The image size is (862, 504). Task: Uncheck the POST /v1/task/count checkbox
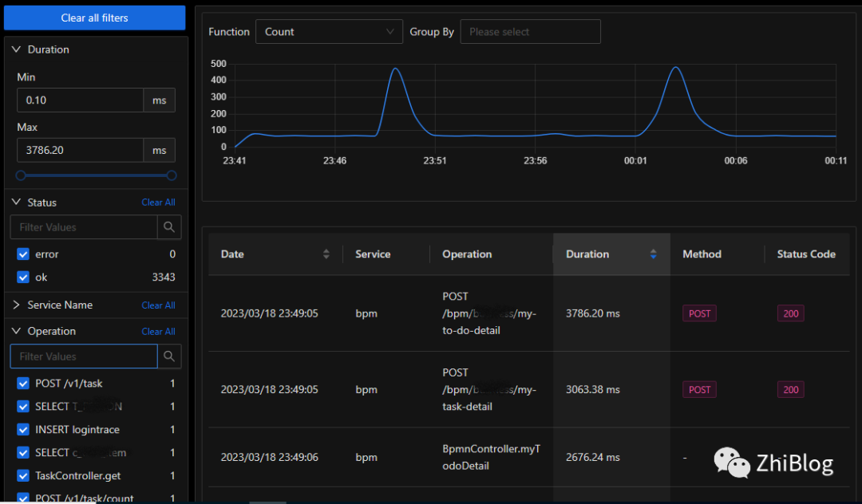(23, 498)
